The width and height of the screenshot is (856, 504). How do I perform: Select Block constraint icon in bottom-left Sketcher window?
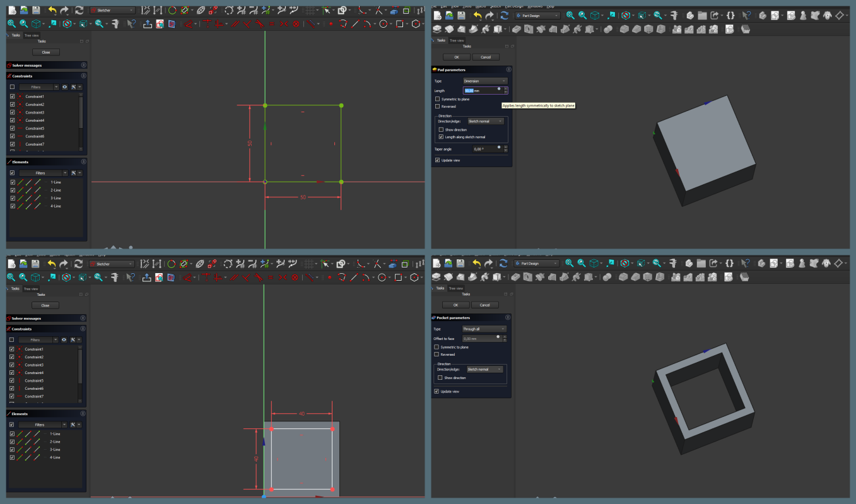tap(295, 277)
